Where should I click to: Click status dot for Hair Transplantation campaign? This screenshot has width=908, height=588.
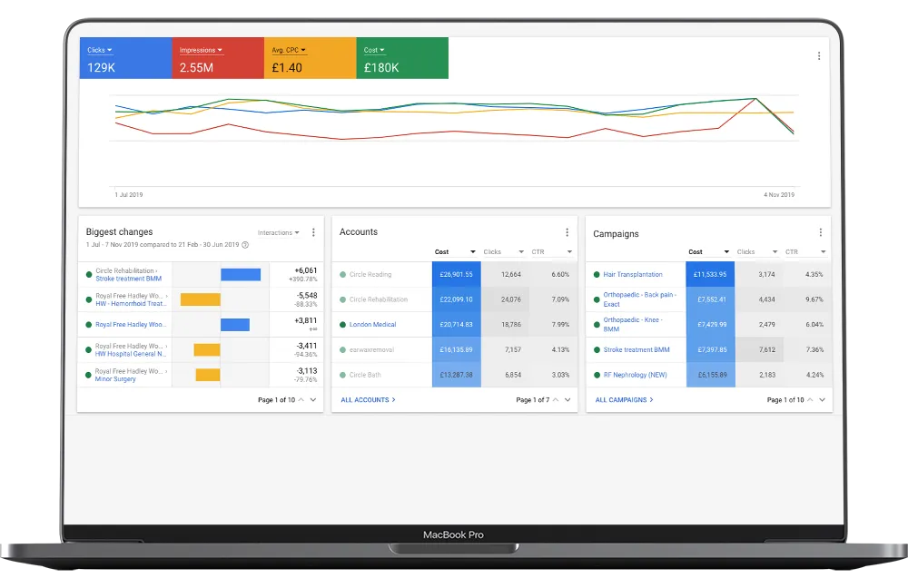coord(596,274)
